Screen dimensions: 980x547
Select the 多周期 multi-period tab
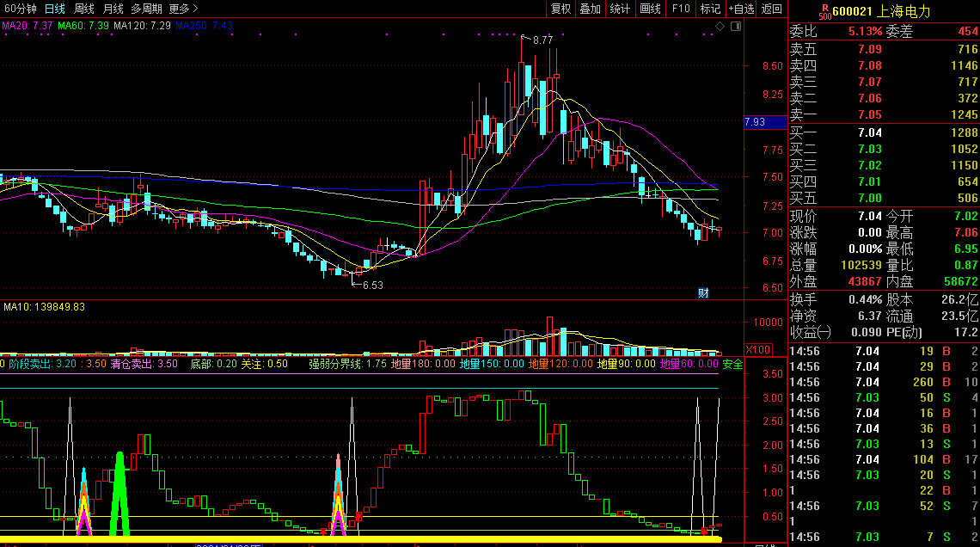(146, 9)
